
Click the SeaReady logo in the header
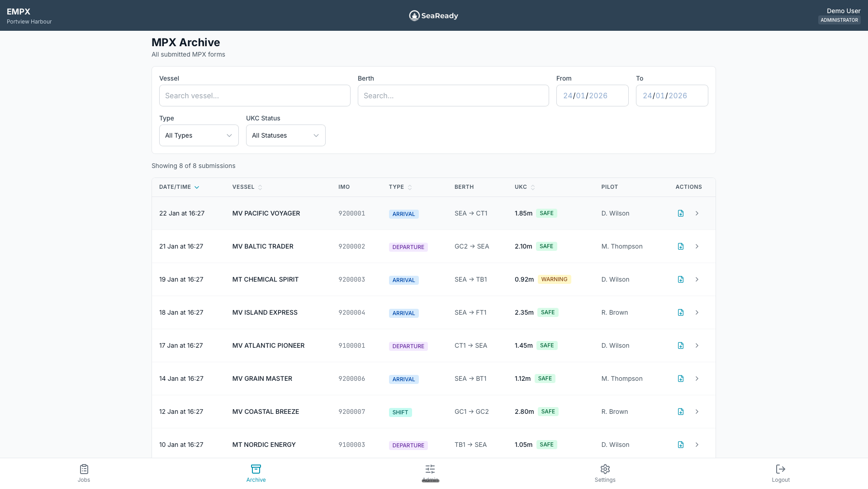point(433,15)
